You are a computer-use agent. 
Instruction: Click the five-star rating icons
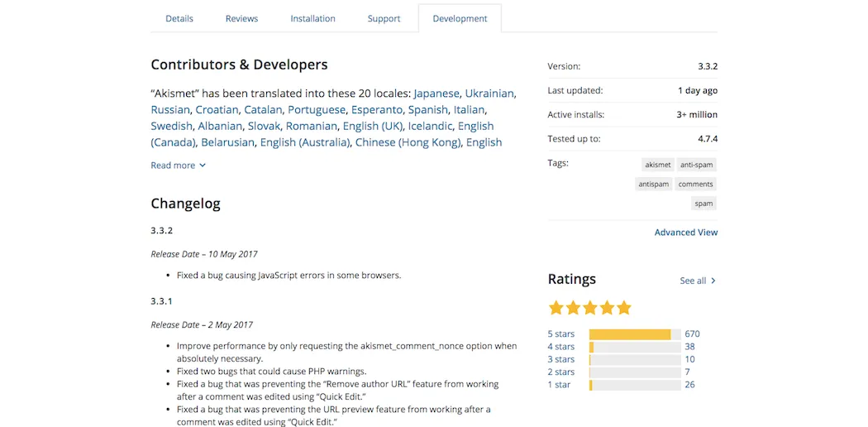(x=589, y=308)
